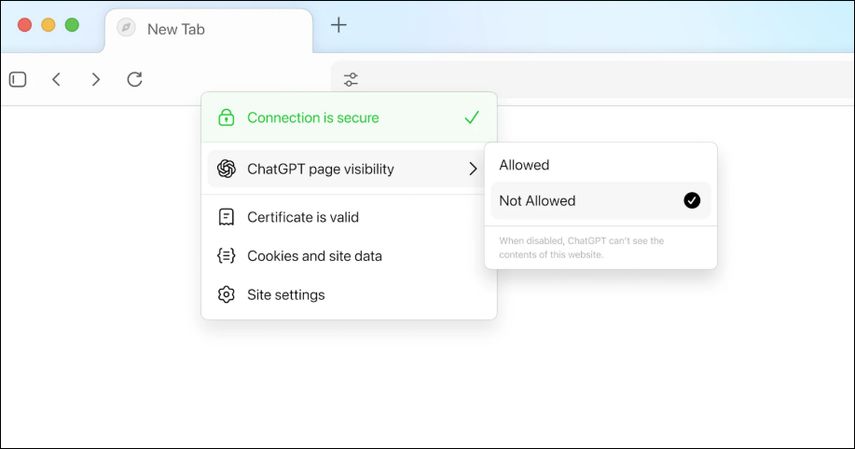Select the Not Allowed option
The height and width of the screenshot is (449, 855).
point(600,201)
